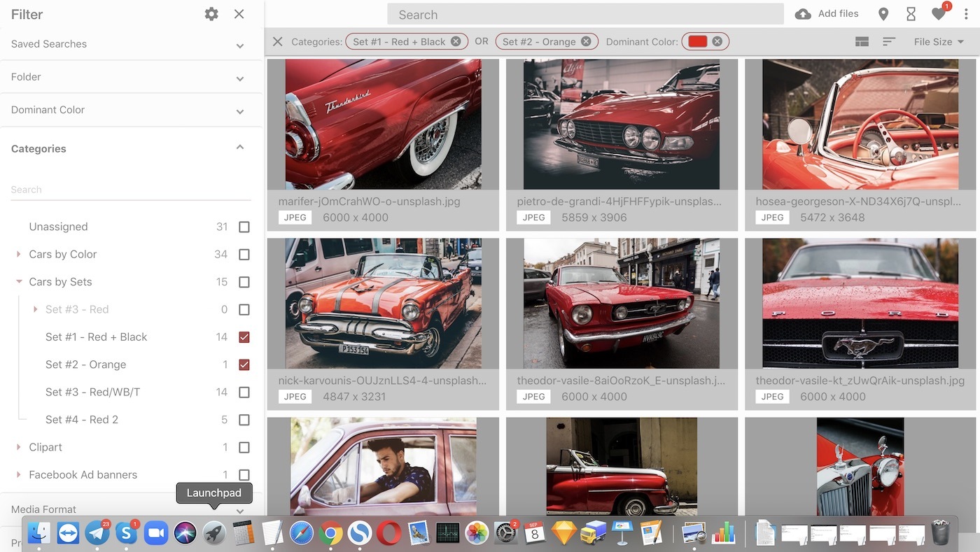The height and width of the screenshot is (552, 980).
Task: Click the red Dominant Color swatch chip
Action: (698, 42)
